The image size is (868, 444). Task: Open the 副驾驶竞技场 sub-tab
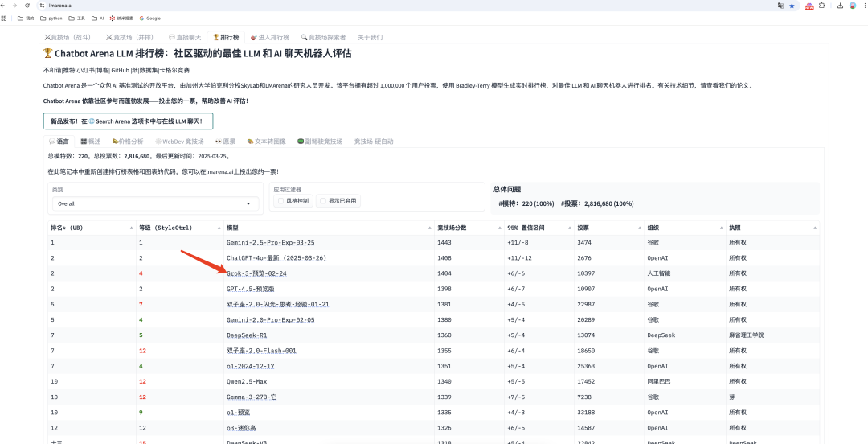click(319, 142)
